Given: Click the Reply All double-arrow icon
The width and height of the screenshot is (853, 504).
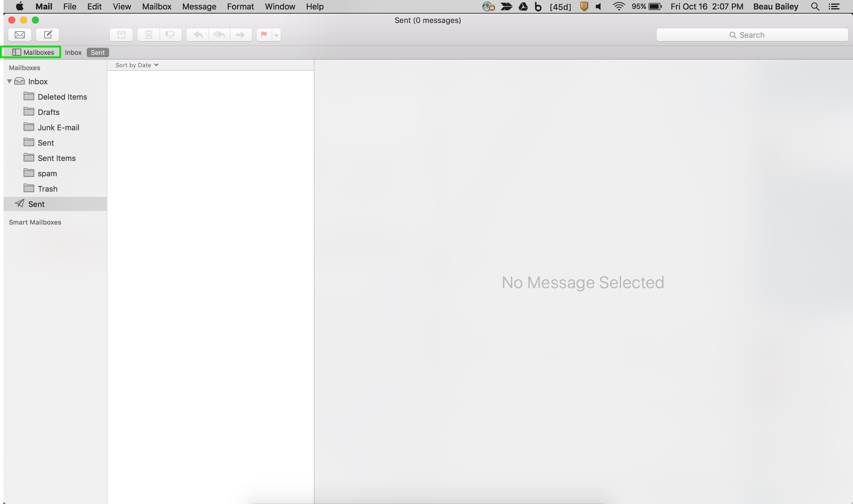Looking at the screenshot, I should (219, 35).
